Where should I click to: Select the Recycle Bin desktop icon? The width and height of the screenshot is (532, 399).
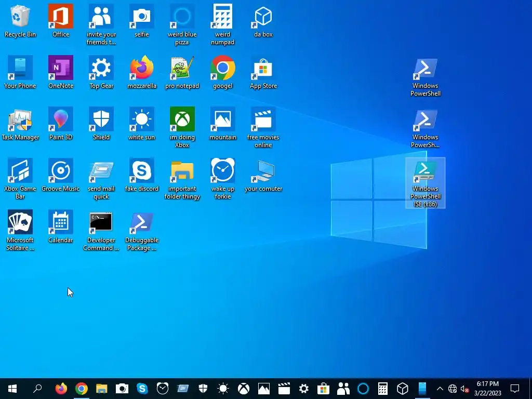[20, 21]
